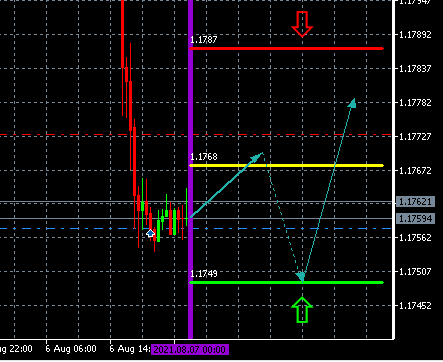Viewport: 443px width, 362px height.
Task: Click the tall red candle at chart top
Action: click(x=122, y=57)
